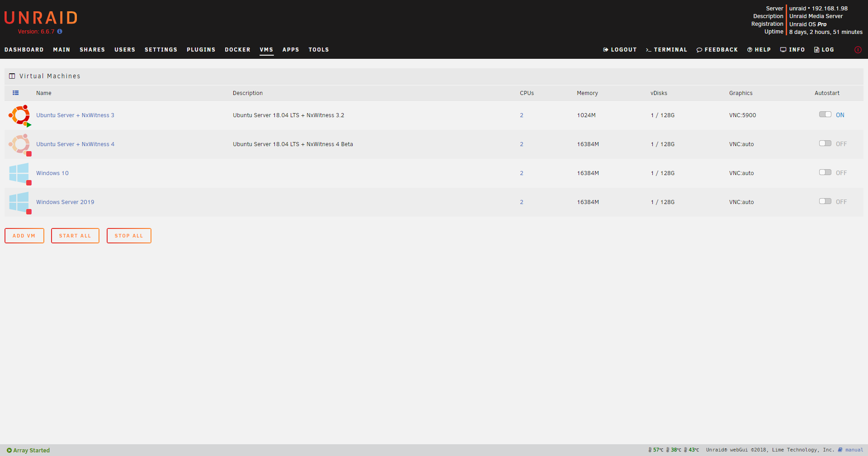Viewport: 868px width, 456px height.
Task: Click the red alert icon in the navigation bar
Action: point(858,50)
